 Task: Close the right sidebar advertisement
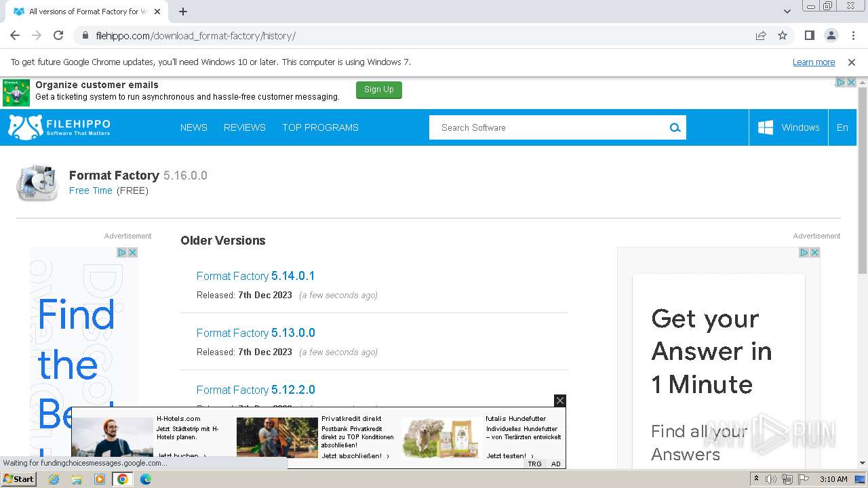point(815,252)
